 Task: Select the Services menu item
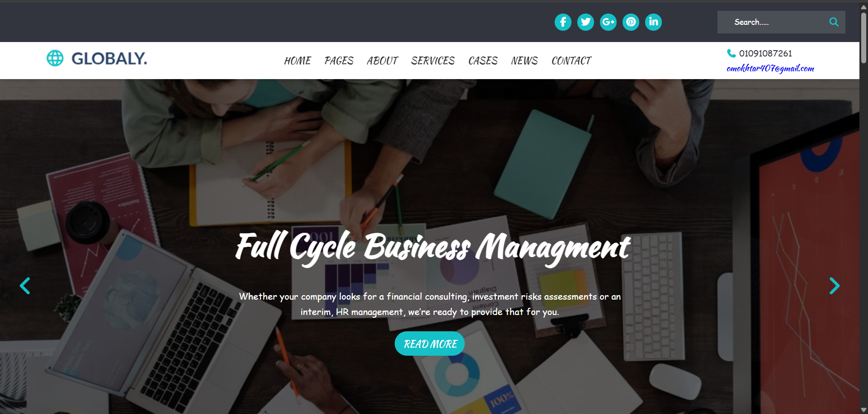pyautogui.click(x=433, y=61)
